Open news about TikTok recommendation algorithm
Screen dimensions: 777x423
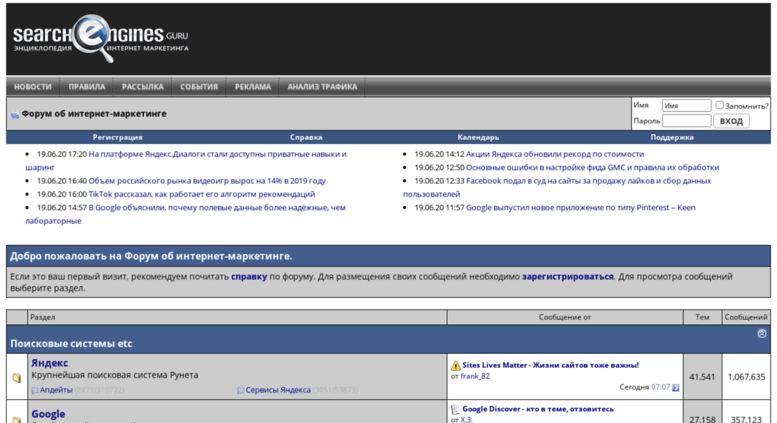[x=202, y=194]
